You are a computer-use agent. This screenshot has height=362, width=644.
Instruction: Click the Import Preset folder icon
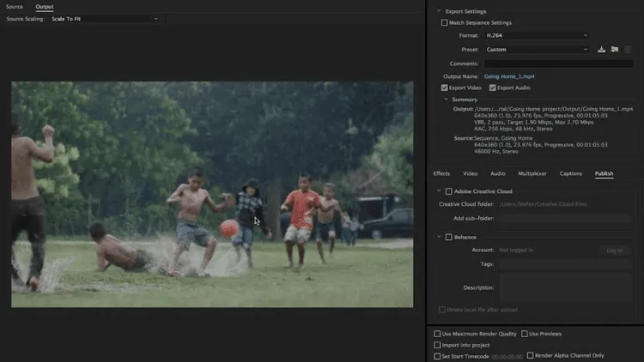(x=615, y=50)
